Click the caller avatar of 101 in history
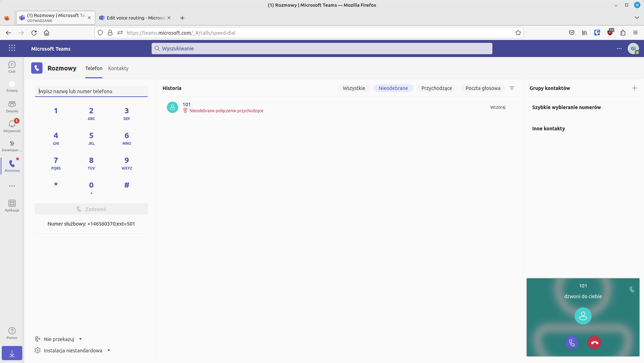Image resolution: width=644 pixels, height=363 pixels. click(x=173, y=107)
